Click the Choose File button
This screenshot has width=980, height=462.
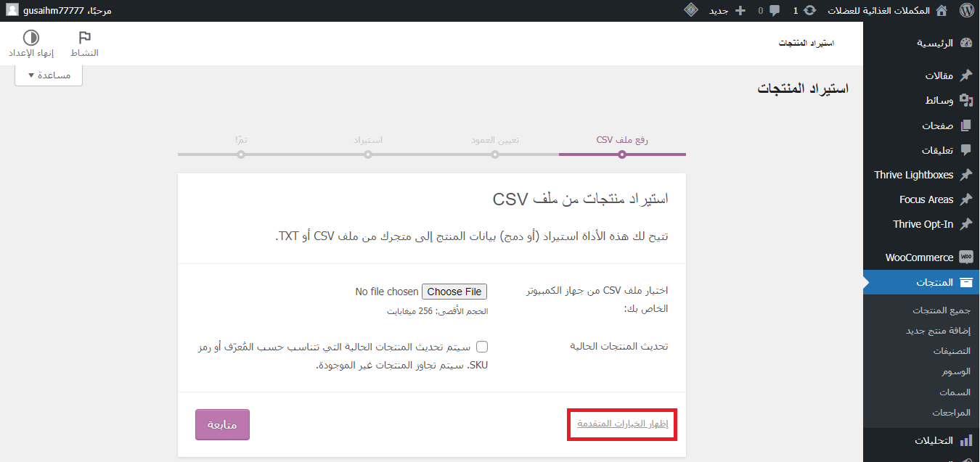(454, 292)
